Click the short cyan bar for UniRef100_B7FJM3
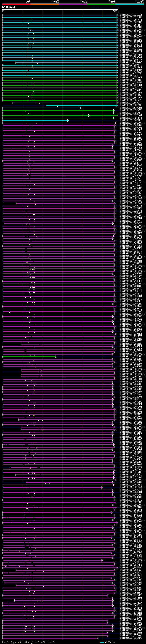Image resolution: width=146 pixels, height=644 pixels. (42, 108)
